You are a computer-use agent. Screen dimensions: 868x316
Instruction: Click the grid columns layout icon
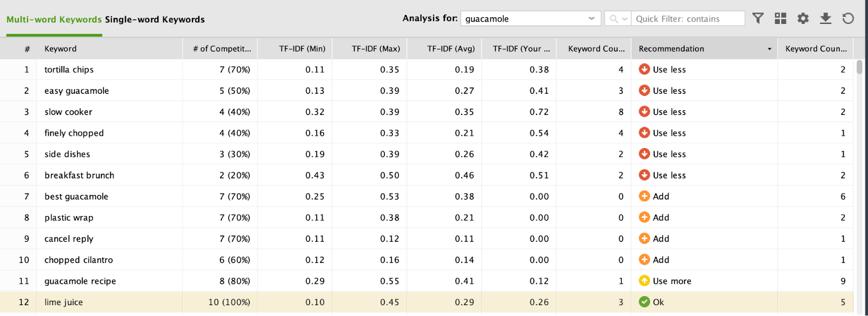tap(781, 18)
